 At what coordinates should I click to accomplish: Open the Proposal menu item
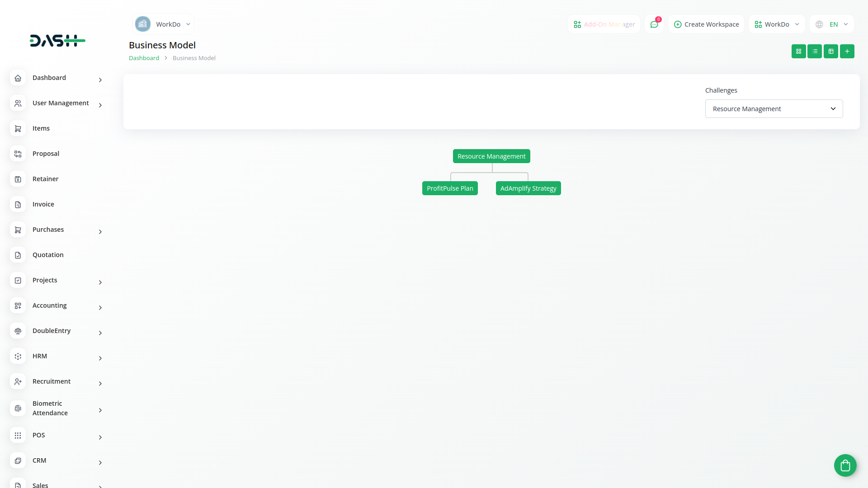coord(46,154)
